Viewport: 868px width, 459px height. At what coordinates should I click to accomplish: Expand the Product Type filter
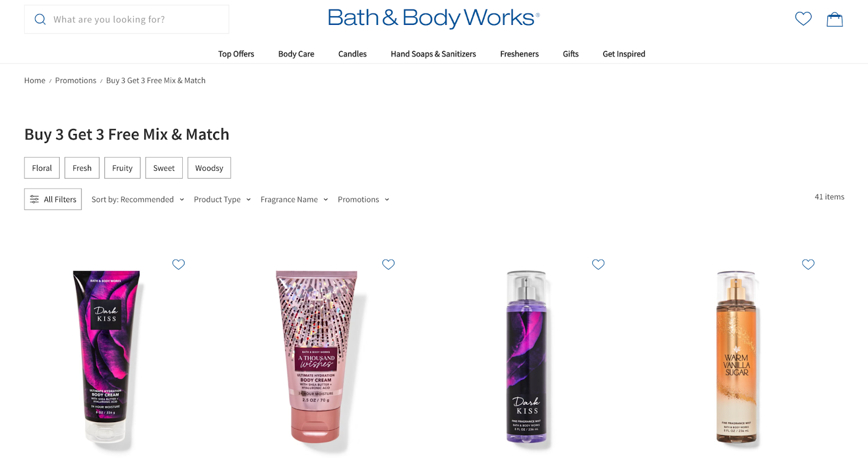pyautogui.click(x=222, y=199)
